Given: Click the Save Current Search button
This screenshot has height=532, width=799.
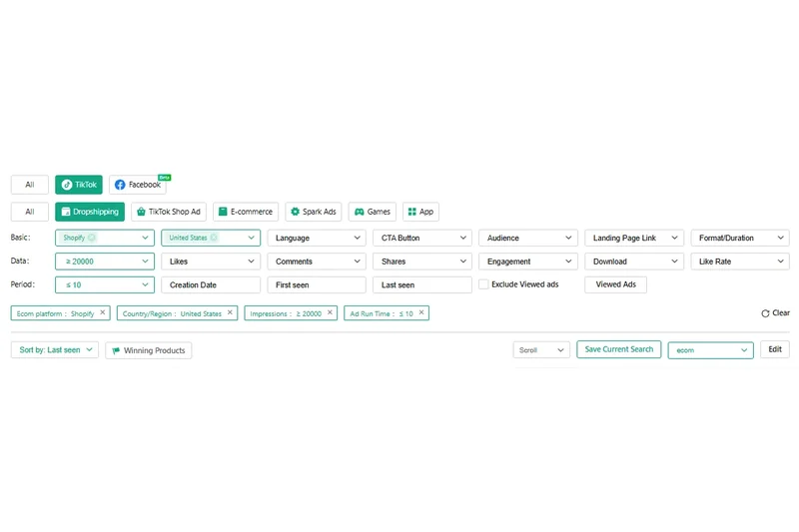Looking at the screenshot, I should click(x=618, y=349).
